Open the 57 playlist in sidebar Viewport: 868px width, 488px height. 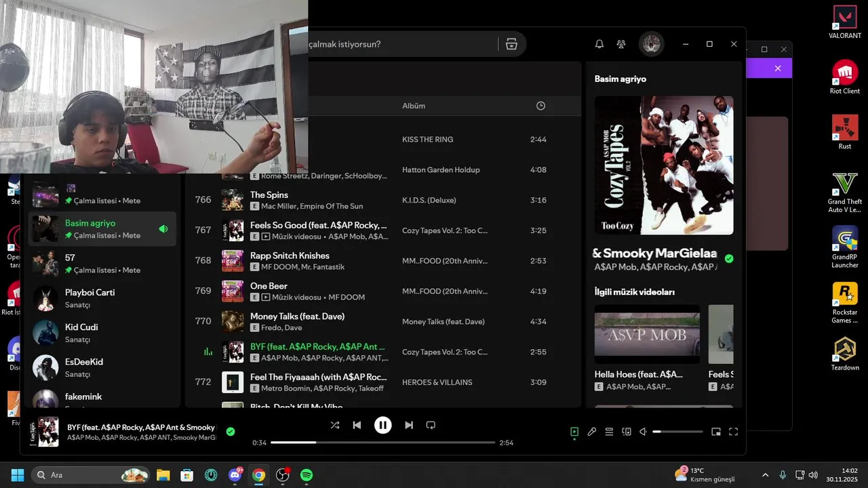(x=102, y=264)
